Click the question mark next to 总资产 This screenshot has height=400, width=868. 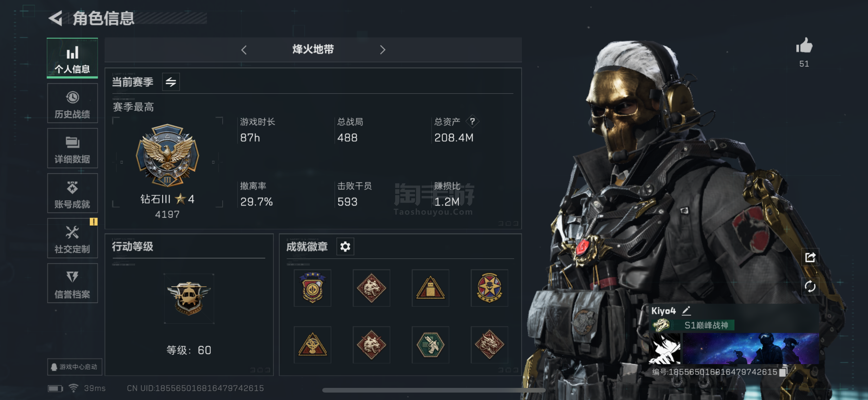472,121
